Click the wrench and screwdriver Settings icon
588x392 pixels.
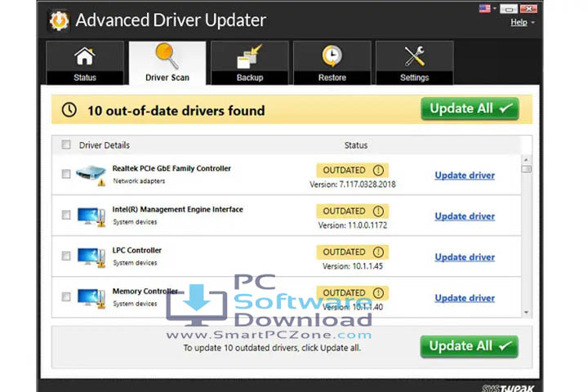point(414,56)
